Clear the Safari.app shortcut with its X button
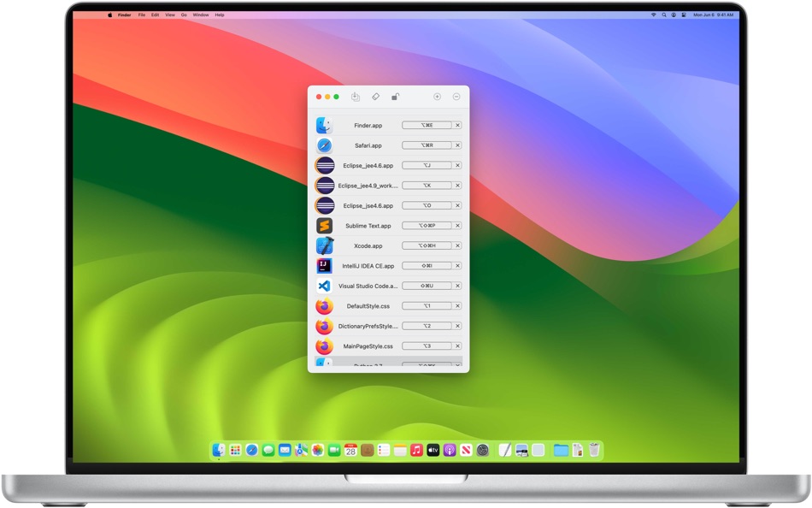The width and height of the screenshot is (812, 508). pyautogui.click(x=458, y=145)
